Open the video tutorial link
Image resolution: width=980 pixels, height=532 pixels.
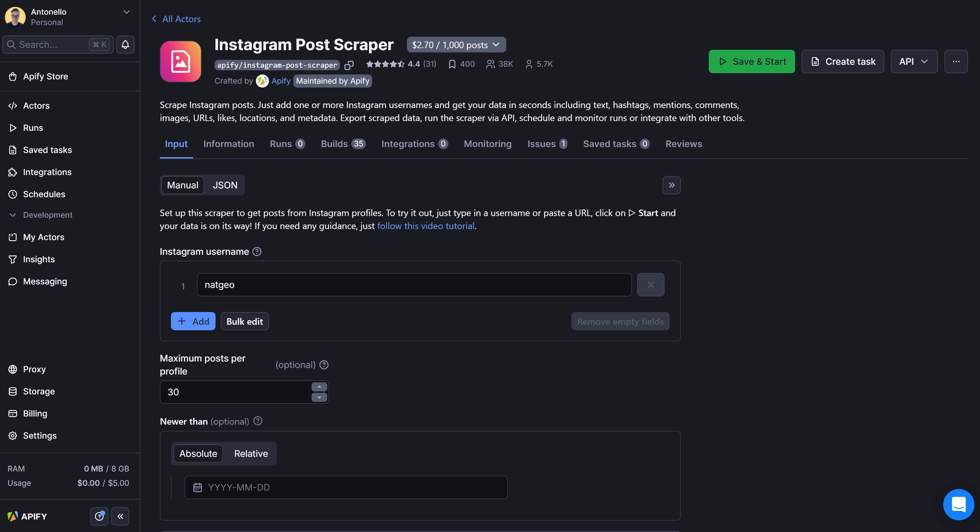(x=426, y=225)
